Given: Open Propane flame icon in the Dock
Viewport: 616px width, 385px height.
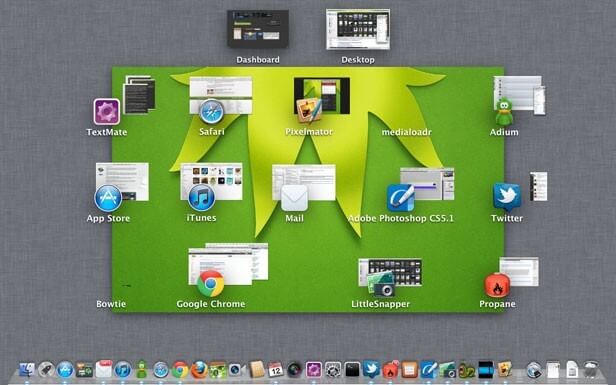Looking at the screenshot, I should [390, 370].
